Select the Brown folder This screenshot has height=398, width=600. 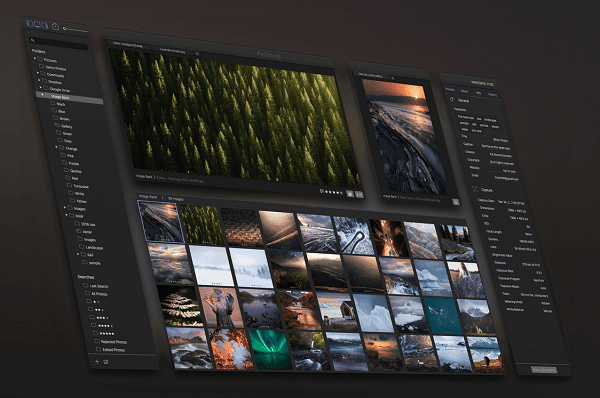(62, 118)
